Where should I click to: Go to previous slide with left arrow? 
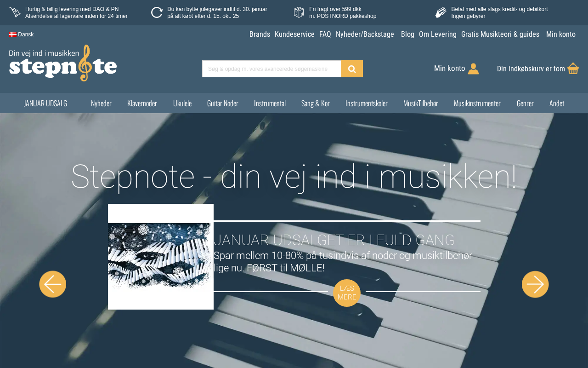point(53,284)
